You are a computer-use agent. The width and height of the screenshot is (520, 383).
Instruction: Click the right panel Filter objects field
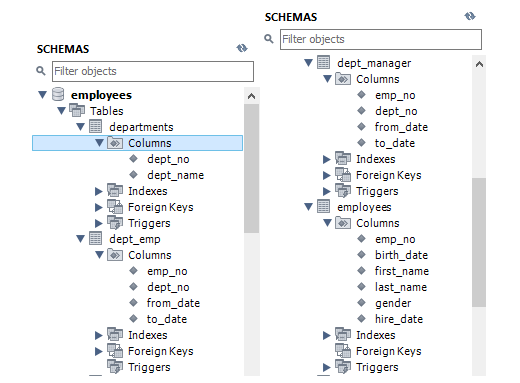pyautogui.click(x=381, y=39)
